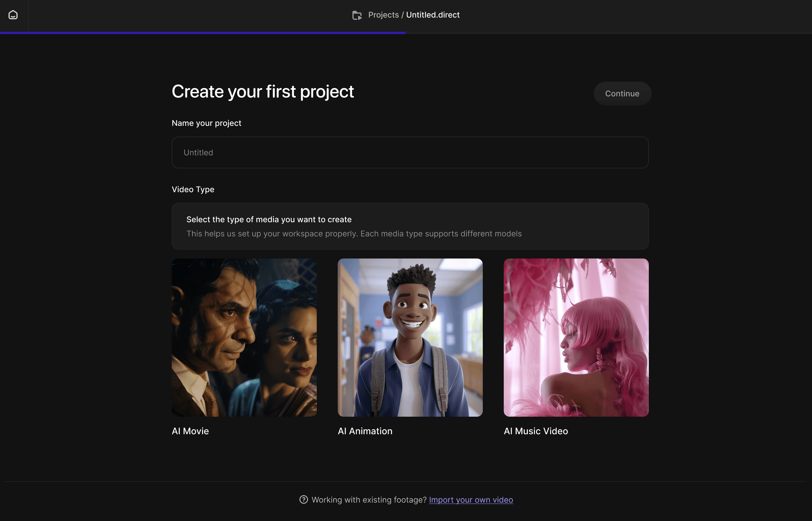Click the 'Name your project' label
The width and height of the screenshot is (812, 521).
pyautogui.click(x=206, y=123)
